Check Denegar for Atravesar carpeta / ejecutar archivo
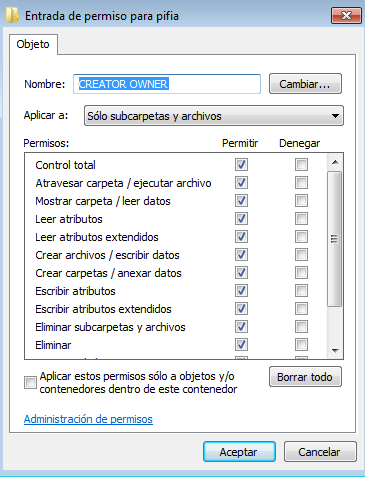 pos(301,182)
